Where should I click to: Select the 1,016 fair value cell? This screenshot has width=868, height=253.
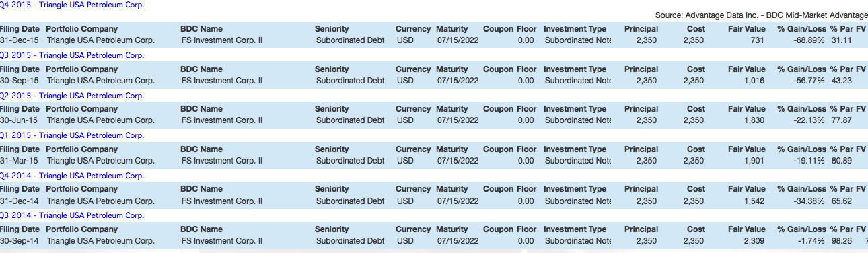point(754,81)
